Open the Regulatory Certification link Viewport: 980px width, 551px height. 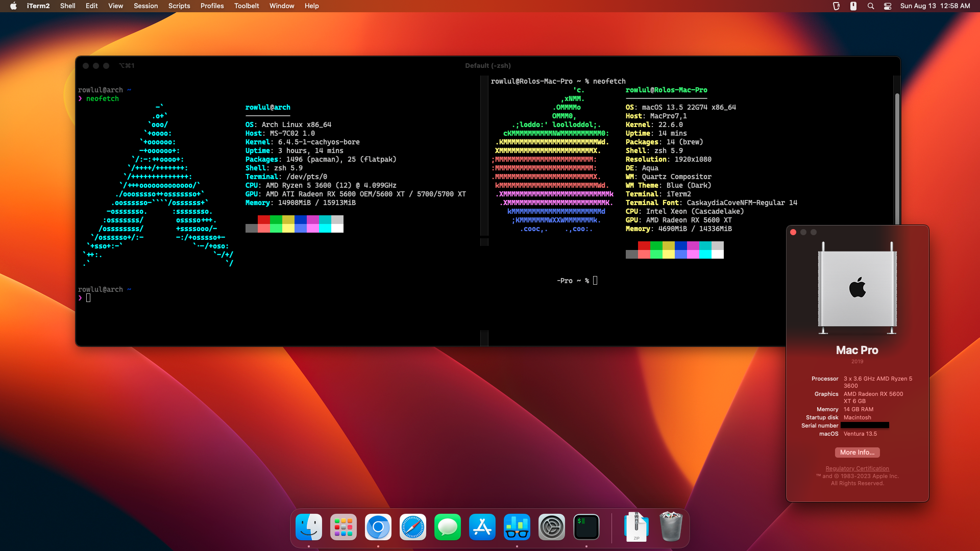pyautogui.click(x=857, y=468)
